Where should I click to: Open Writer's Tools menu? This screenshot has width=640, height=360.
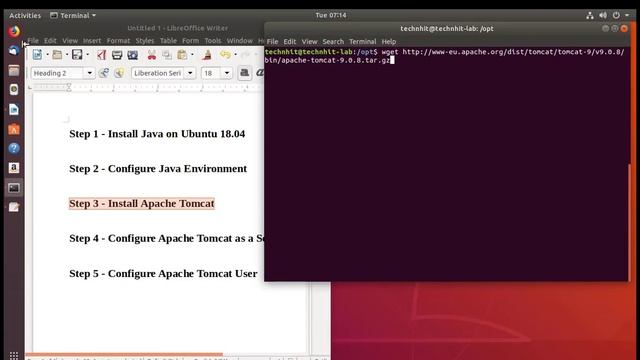(213, 41)
